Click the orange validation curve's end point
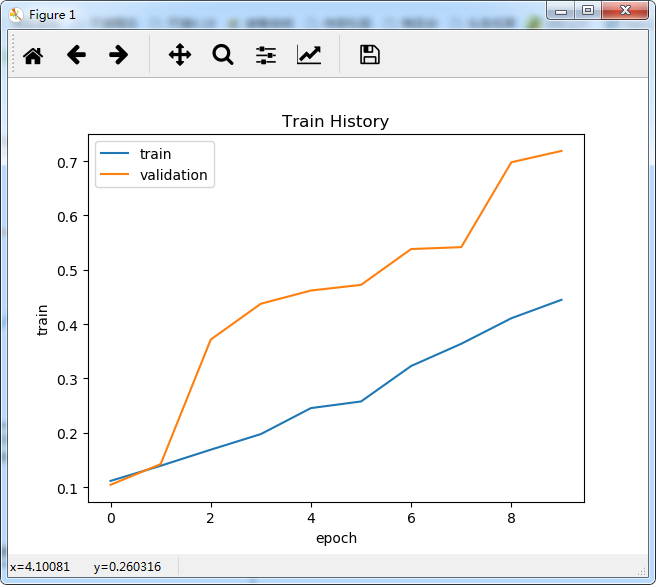 pos(562,151)
